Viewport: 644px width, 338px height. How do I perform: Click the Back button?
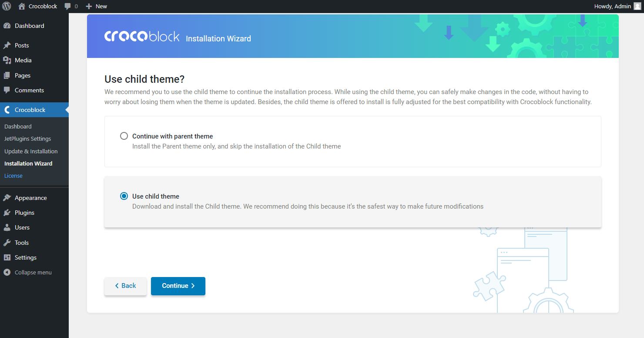(125, 286)
